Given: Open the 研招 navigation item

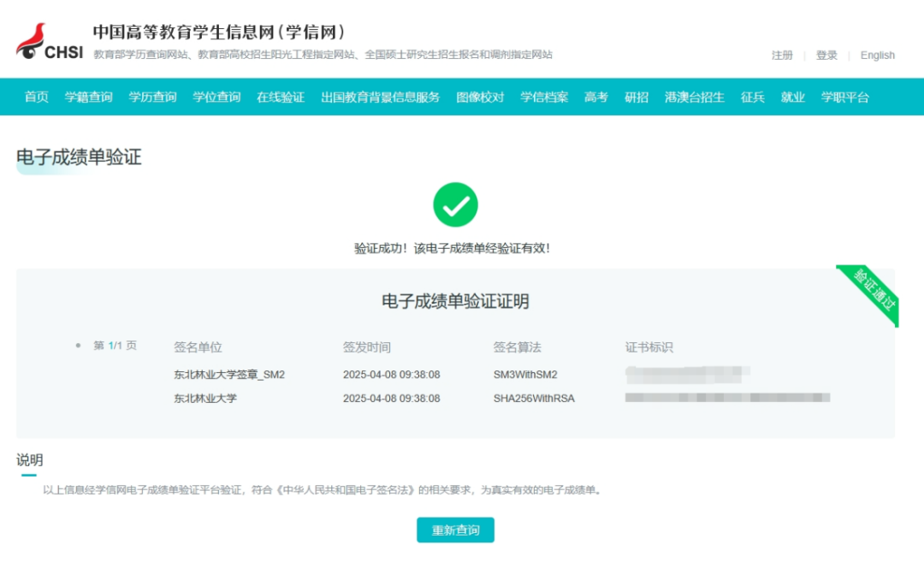Looking at the screenshot, I should (x=637, y=97).
